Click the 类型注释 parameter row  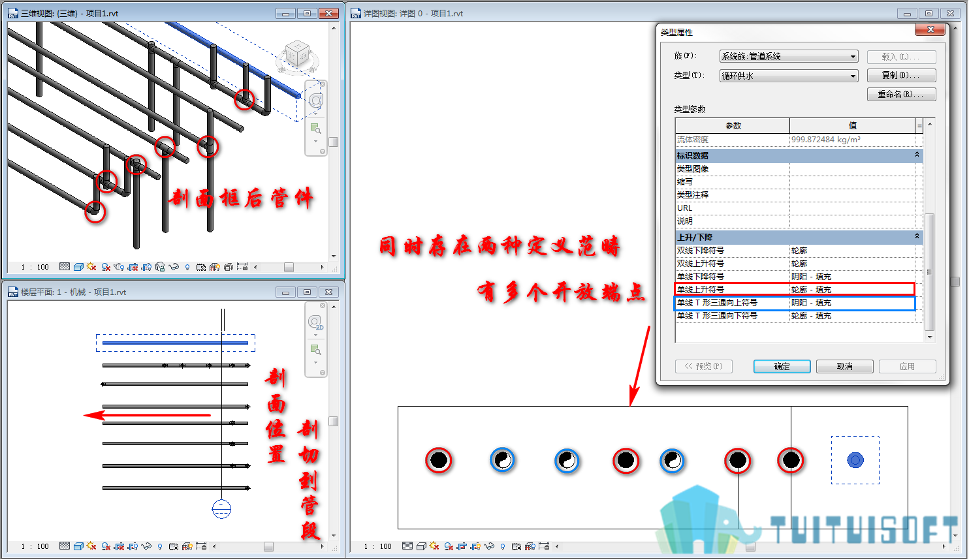point(795,195)
